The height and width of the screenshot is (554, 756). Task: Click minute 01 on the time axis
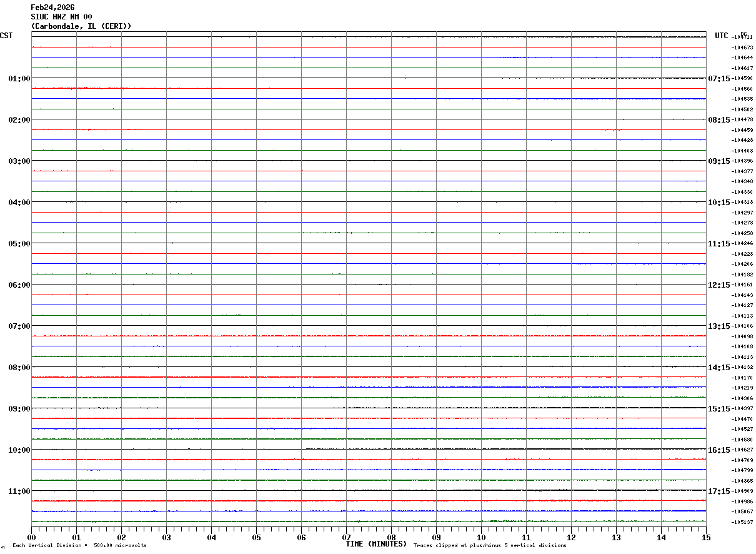[76, 537]
